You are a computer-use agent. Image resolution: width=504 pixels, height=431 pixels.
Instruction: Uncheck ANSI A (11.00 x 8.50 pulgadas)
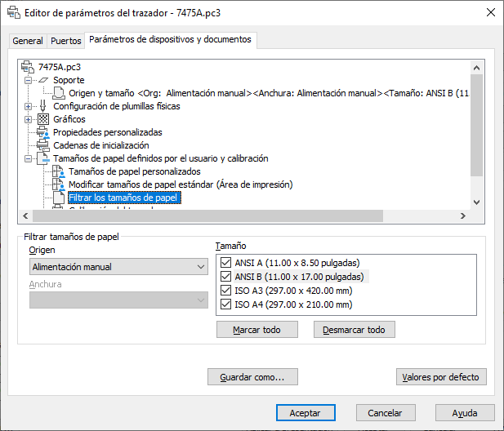coord(226,263)
